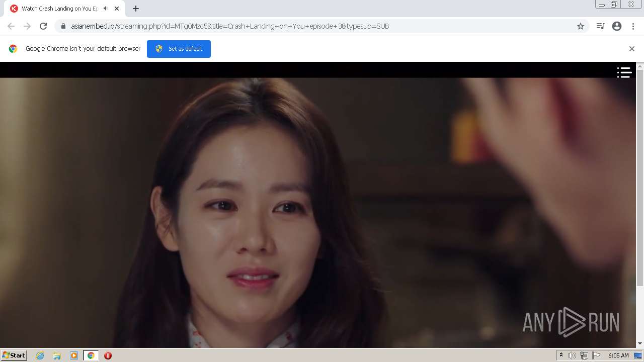Reload the current page
Screen dimensions: 644x362
pos(43,26)
